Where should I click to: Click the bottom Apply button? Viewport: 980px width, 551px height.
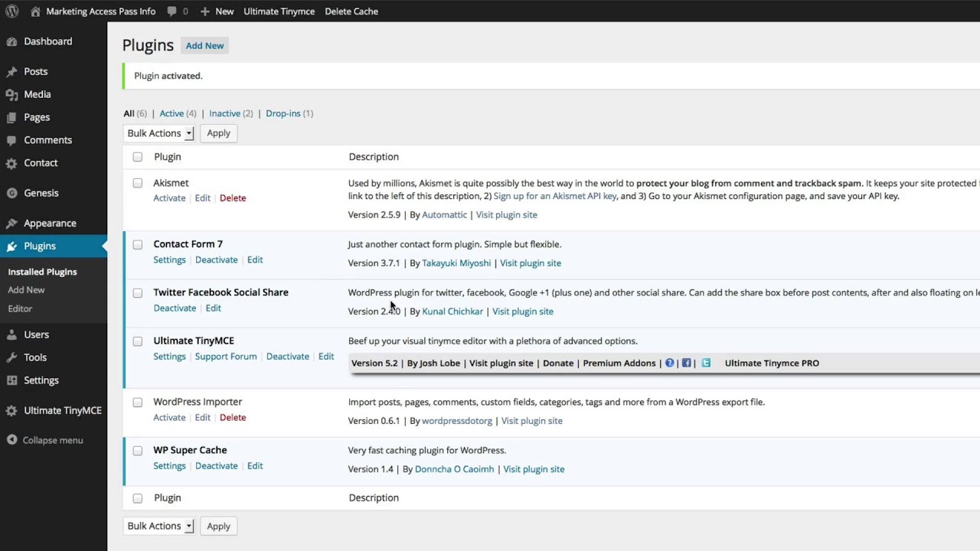(x=218, y=527)
